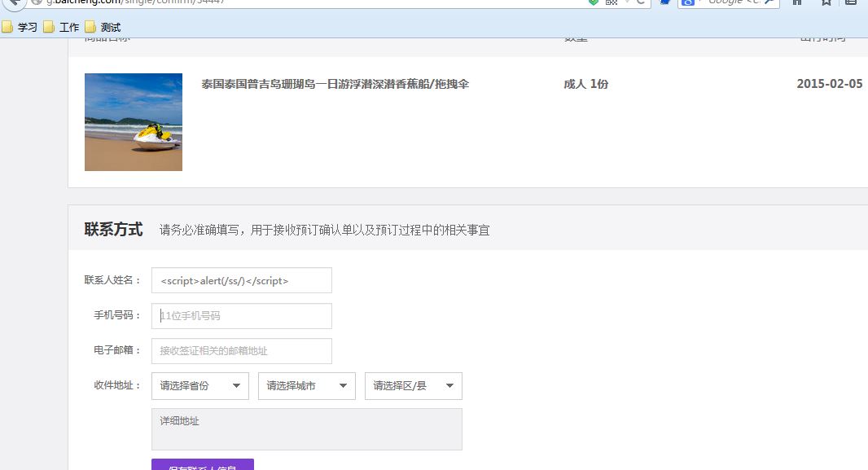
Task: Click the 手机号码 input field
Action: 242,315
